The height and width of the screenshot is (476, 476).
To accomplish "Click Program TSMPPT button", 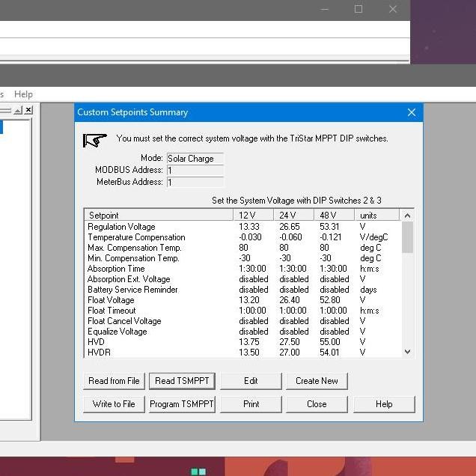I will coord(182,404).
